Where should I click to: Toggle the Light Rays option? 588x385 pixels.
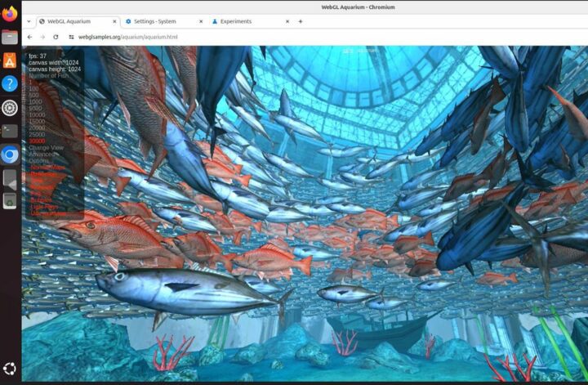pos(42,207)
